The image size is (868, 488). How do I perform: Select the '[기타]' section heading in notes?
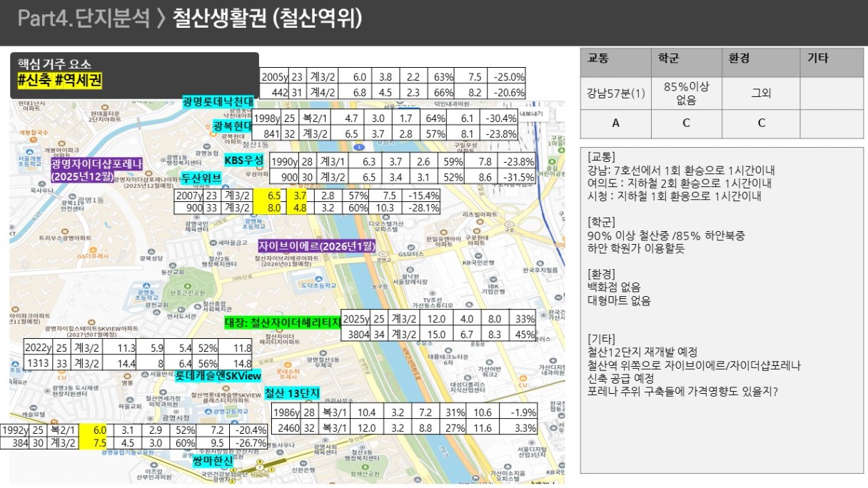(600, 339)
